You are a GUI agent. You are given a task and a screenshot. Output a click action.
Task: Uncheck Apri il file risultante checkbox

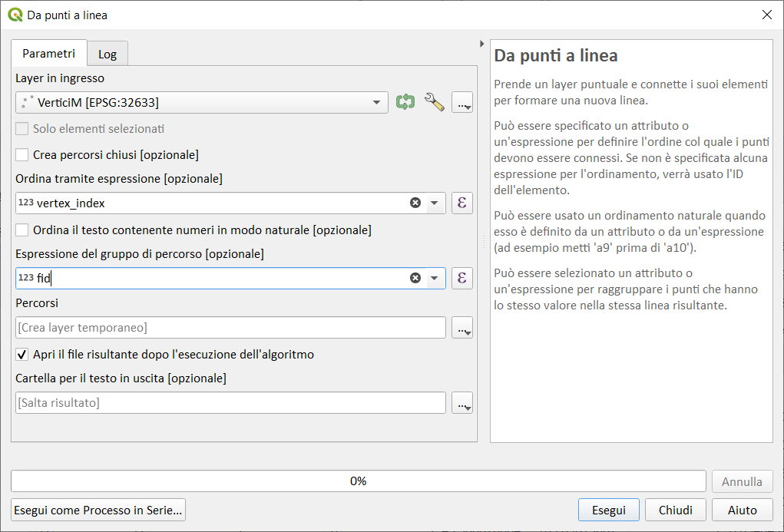tap(22, 355)
